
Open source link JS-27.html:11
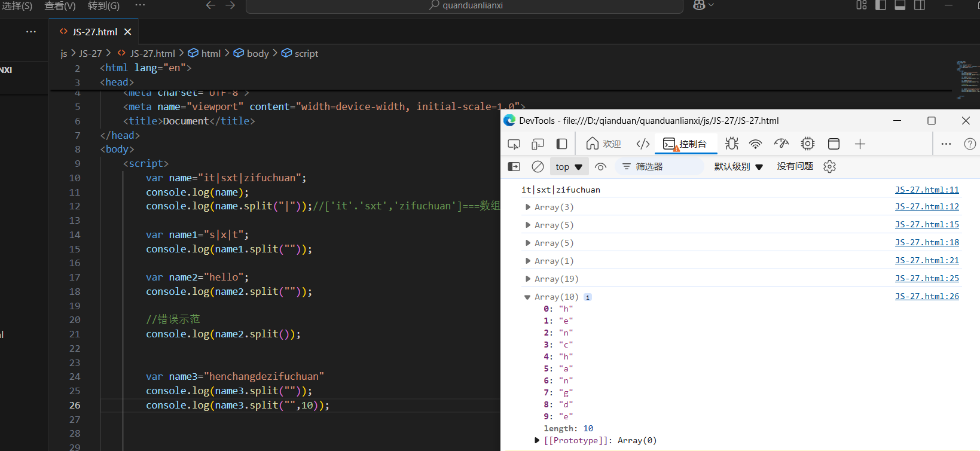(927, 190)
